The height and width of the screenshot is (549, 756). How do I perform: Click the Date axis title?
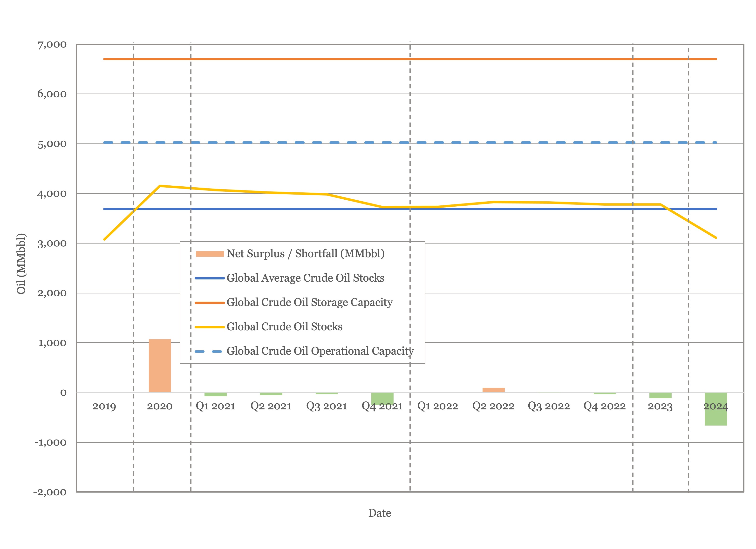pyautogui.click(x=380, y=513)
